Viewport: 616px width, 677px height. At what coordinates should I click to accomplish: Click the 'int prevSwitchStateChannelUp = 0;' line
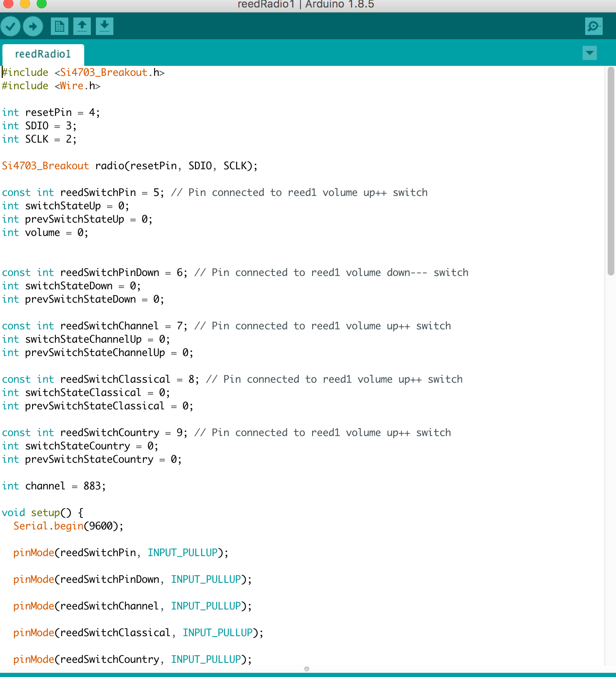98,353
